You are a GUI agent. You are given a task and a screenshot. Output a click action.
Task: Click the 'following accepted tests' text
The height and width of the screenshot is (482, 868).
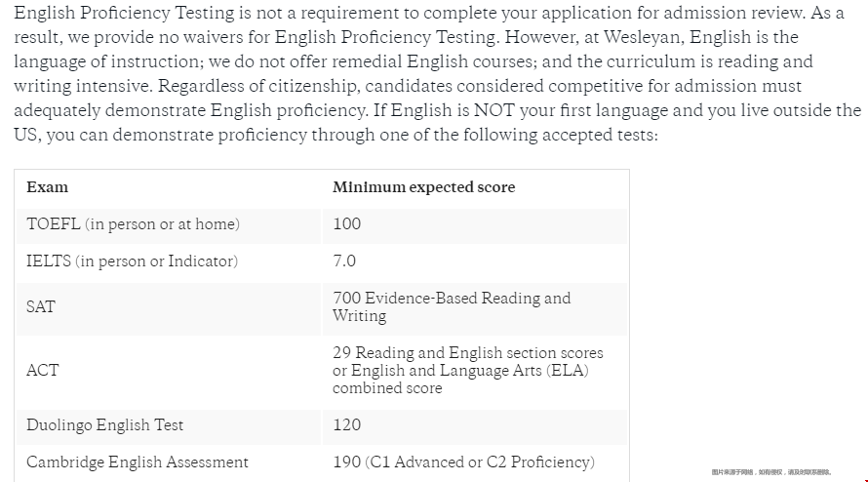coord(560,135)
